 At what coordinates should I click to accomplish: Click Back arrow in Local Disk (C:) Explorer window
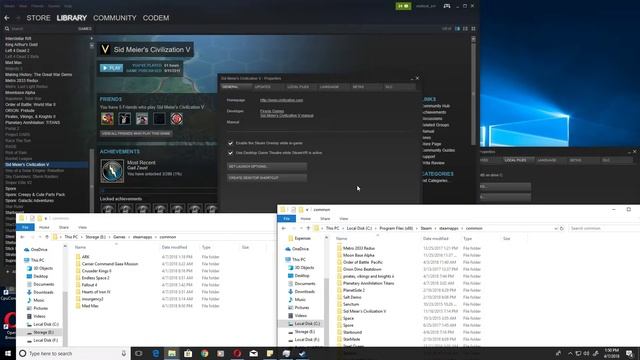pyautogui.click(x=284, y=229)
